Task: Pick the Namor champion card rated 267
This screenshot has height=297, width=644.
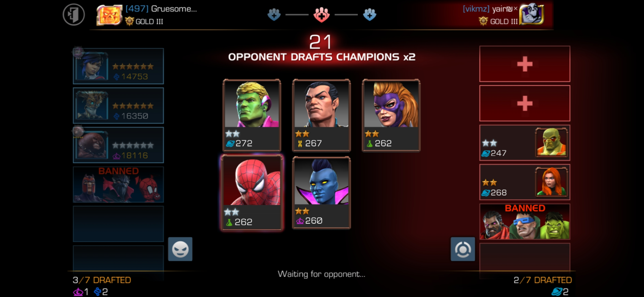Action: coord(321,115)
